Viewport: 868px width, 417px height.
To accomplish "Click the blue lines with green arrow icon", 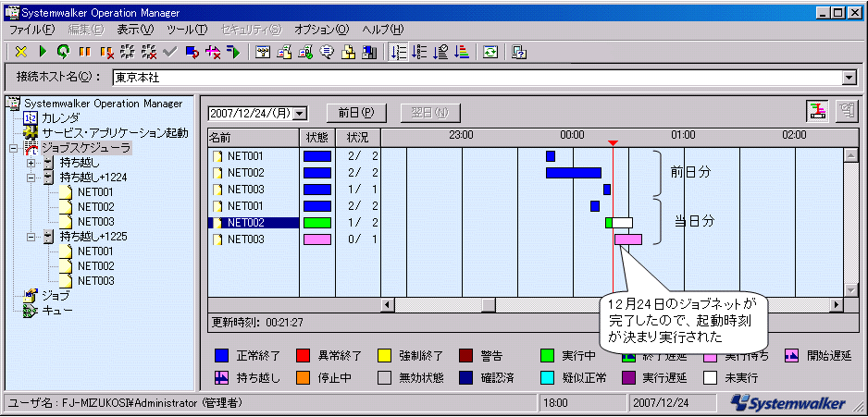I will pyautogui.click(x=233, y=52).
